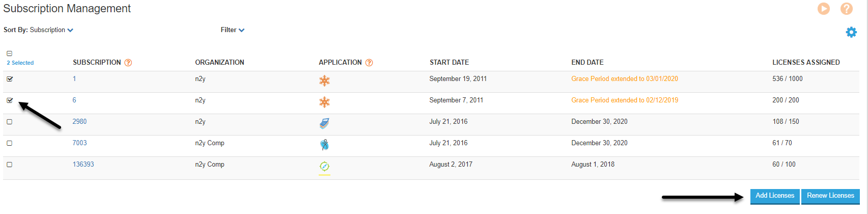Expand the Sort By Subscription dropdown
868x214 pixels.
coord(39,30)
